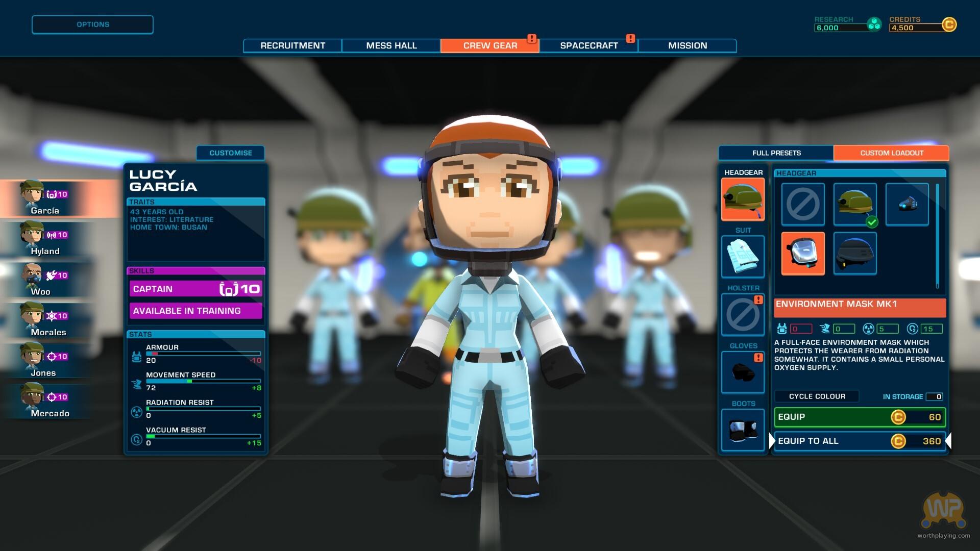The image size is (980, 551).
Task: Select the Gloves equipment slot
Action: click(743, 372)
